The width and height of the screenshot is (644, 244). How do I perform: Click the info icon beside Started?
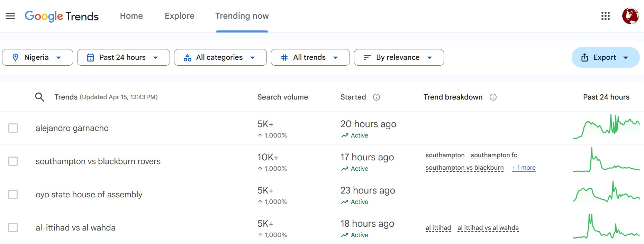pyautogui.click(x=377, y=97)
